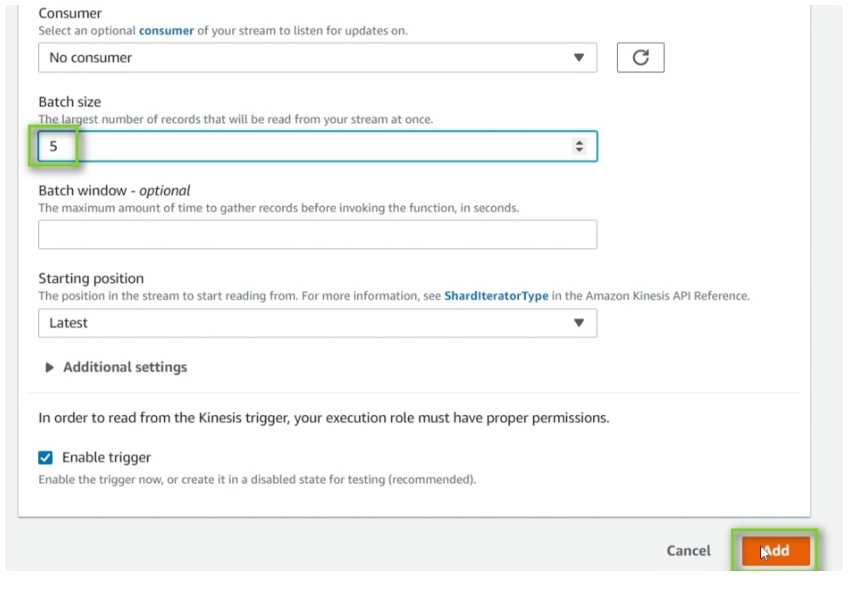Expand the Additional settings section
Viewport: 852px width, 589px height.
tap(125, 367)
